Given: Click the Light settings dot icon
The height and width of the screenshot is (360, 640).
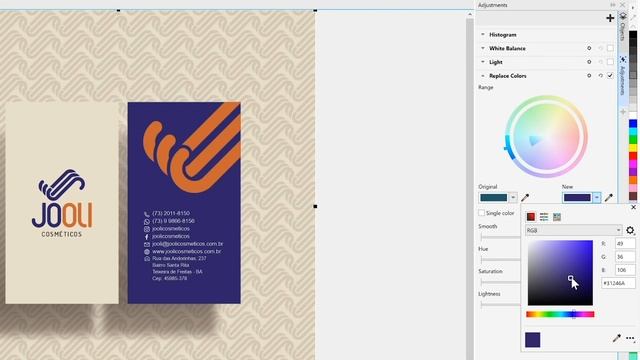Looking at the screenshot, I should coord(589,62).
